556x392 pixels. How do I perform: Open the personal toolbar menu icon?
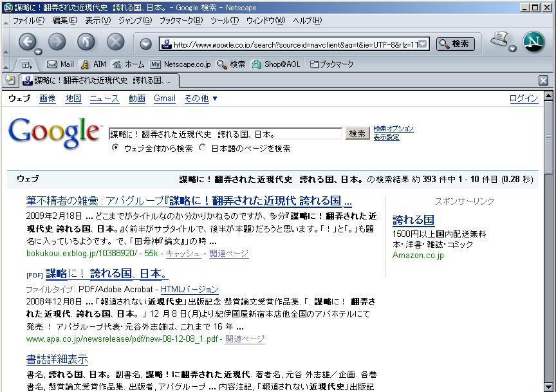(26, 64)
